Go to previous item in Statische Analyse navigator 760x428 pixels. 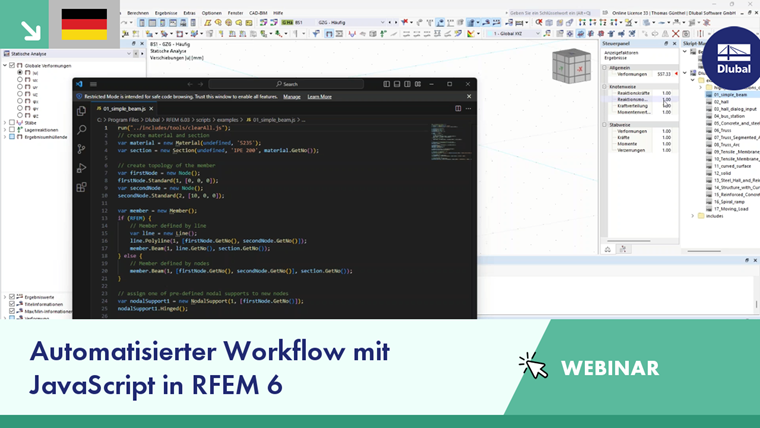coord(136,54)
